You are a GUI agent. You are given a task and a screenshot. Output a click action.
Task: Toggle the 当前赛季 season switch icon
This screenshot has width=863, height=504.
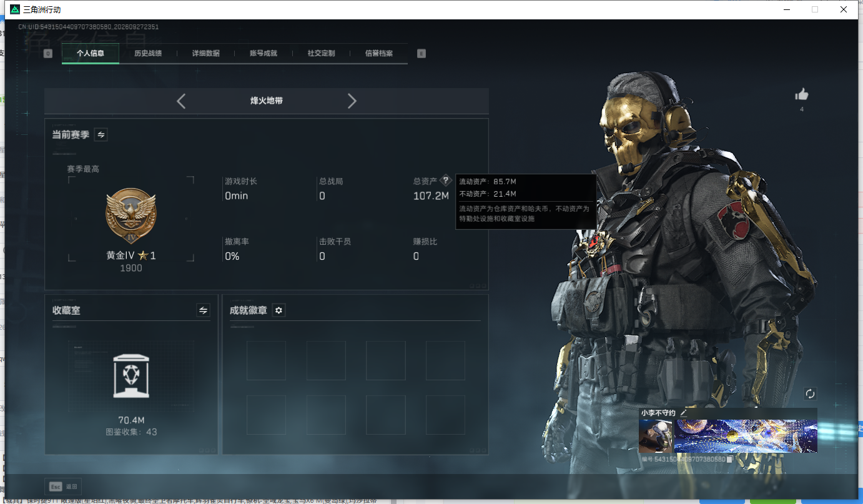[x=101, y=134]
